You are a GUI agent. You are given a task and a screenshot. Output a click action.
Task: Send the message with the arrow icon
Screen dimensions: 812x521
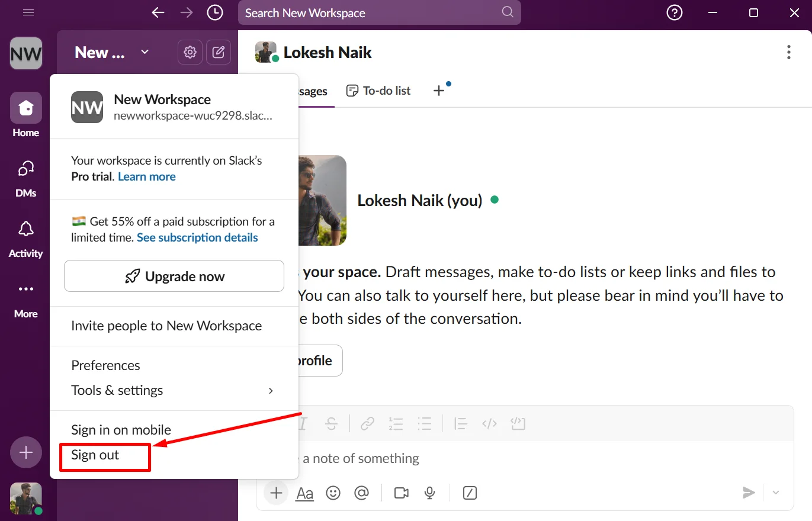pos(749,493)
